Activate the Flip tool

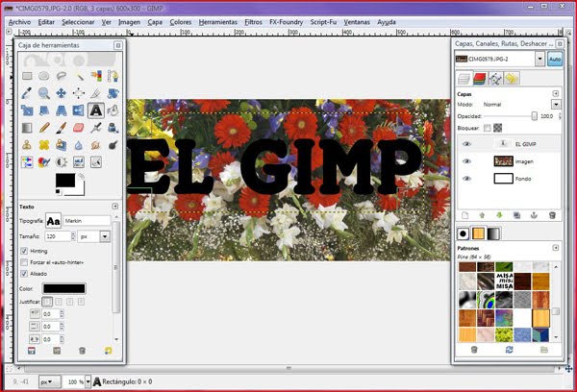pyautogui.click(x=79, y=110)
